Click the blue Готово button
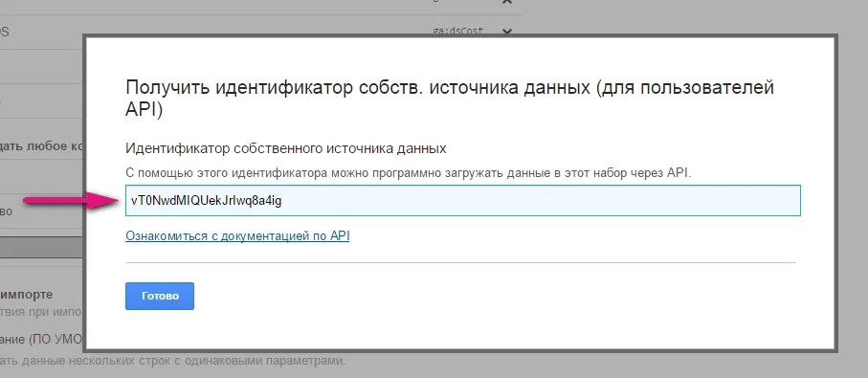The height and width of the screenshot is (378, 868). pyautogui.click(x=160, y=296)
